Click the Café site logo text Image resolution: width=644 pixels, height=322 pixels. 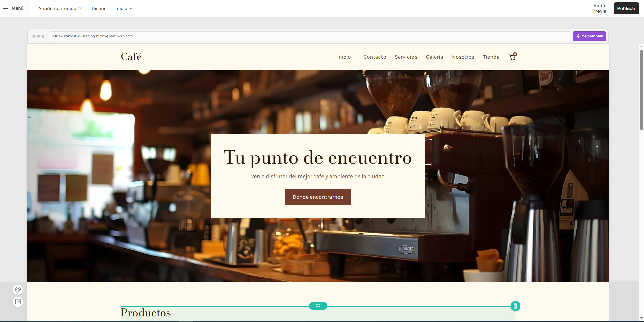coord(131,57)
